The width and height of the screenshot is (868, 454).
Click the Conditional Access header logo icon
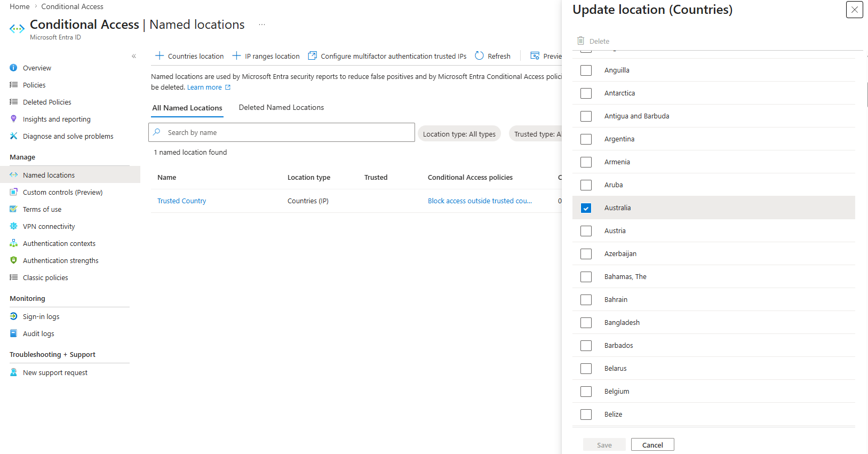tap(17, 28)
